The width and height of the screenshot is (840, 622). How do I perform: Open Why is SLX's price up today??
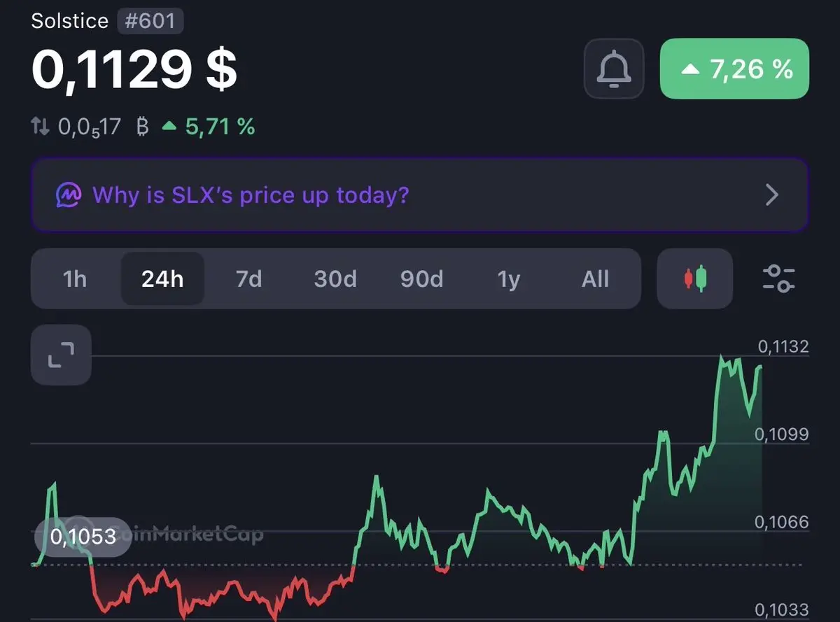point(251,195)
